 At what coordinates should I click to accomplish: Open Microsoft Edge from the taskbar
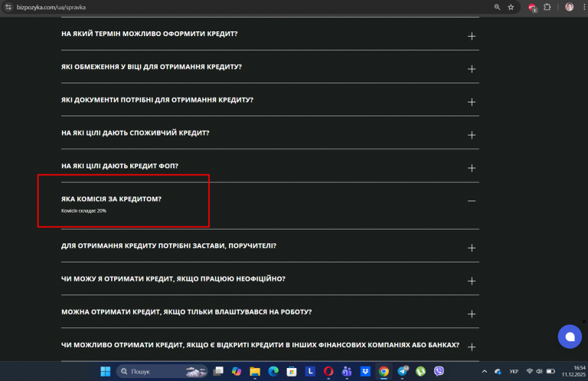273,371
